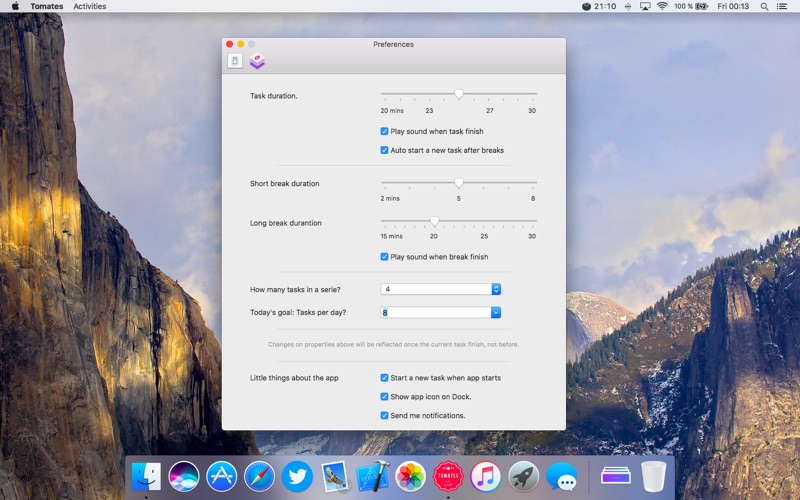This screenshot has width=800, height=500.
Task: Open the Tasks per day goal dropdown
Action: click(x=496, y=312)
